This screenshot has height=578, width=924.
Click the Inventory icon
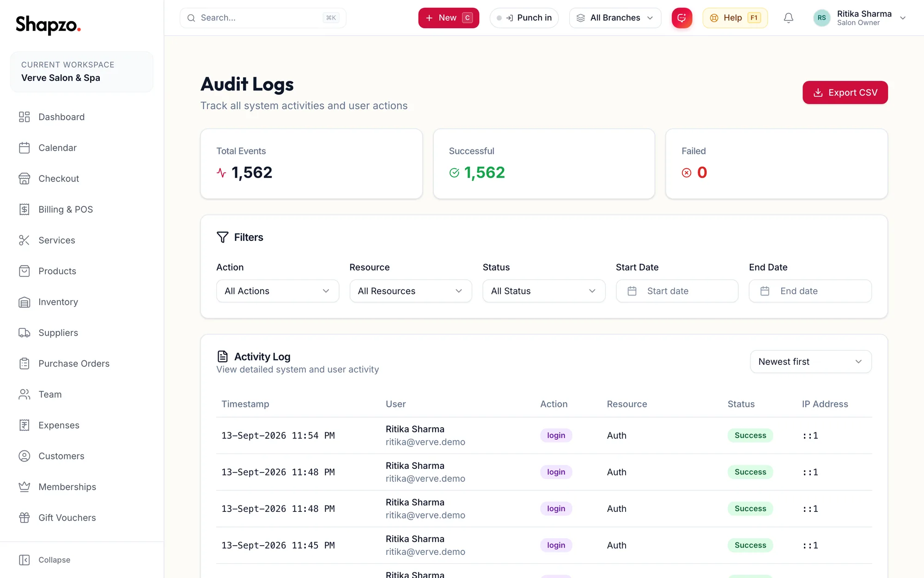[x=24, y=302]
